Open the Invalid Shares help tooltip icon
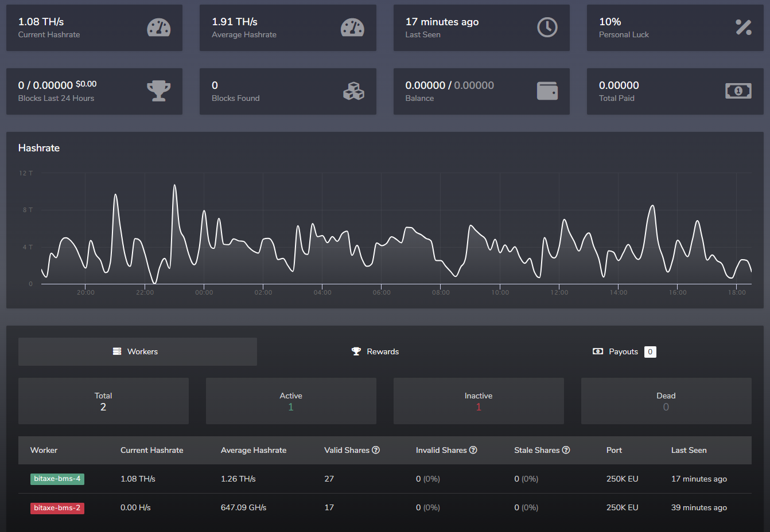Screen dimensions: 770x532 click(473, 450)
